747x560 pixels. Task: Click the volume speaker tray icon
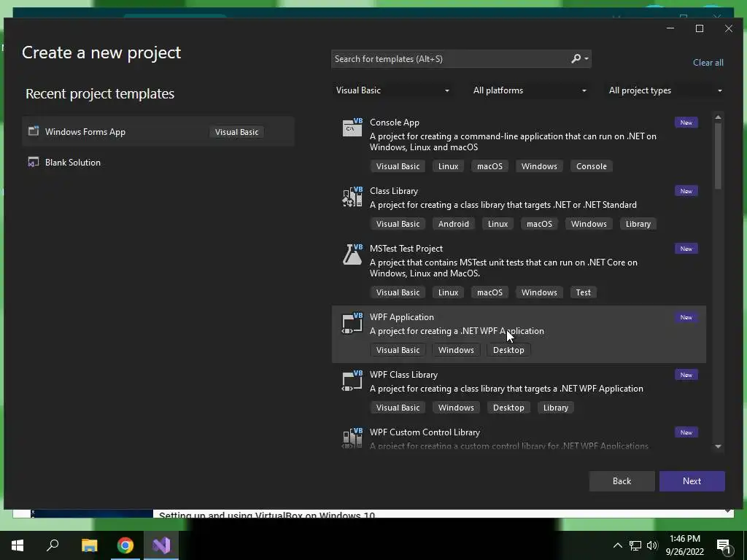(652, 545)
